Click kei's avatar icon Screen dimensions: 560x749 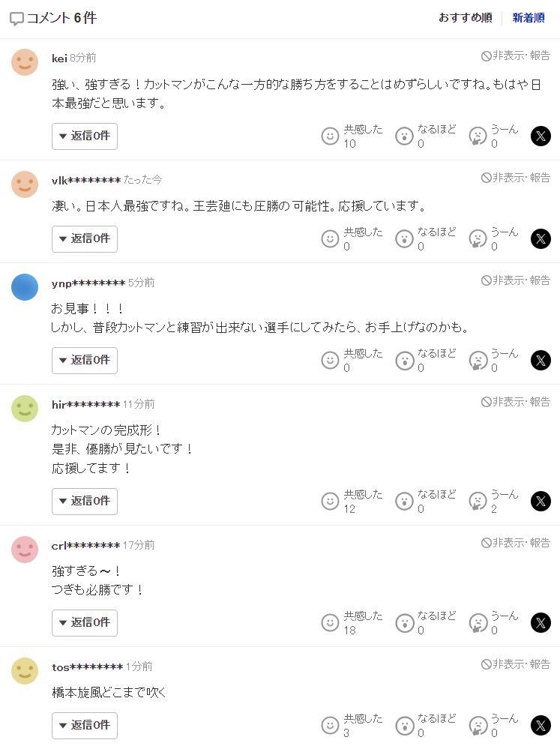[25, 61]
